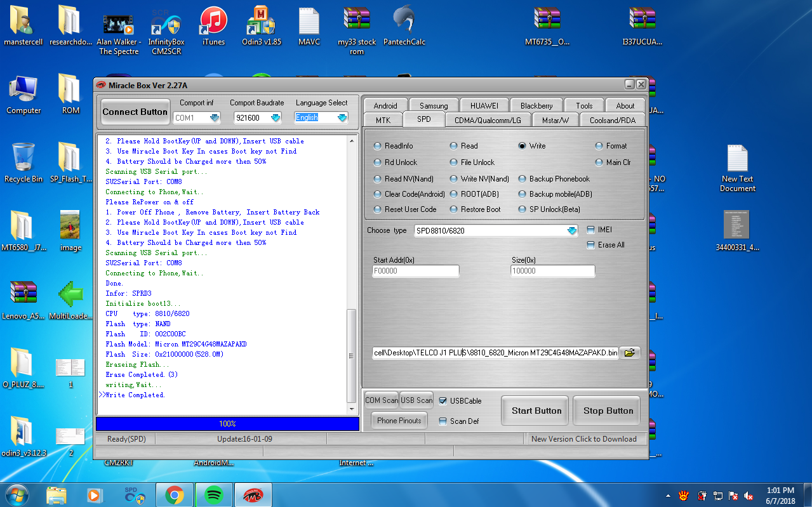Click the Stop Button

608,411
